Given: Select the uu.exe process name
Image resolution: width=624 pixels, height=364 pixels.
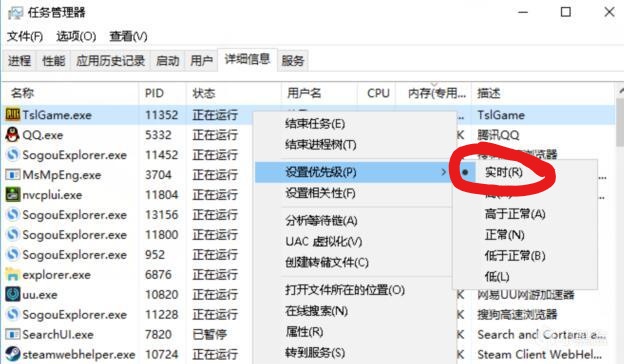Looking at the screenshot, I should (40, 295).
